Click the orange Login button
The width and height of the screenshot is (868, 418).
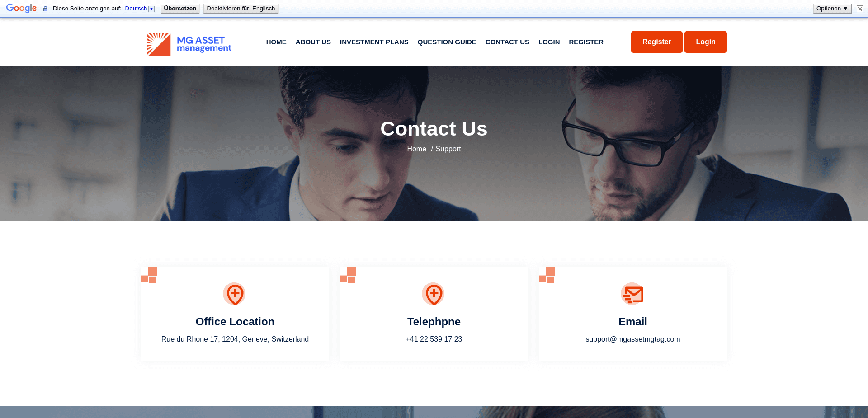(x=705, y=42)
